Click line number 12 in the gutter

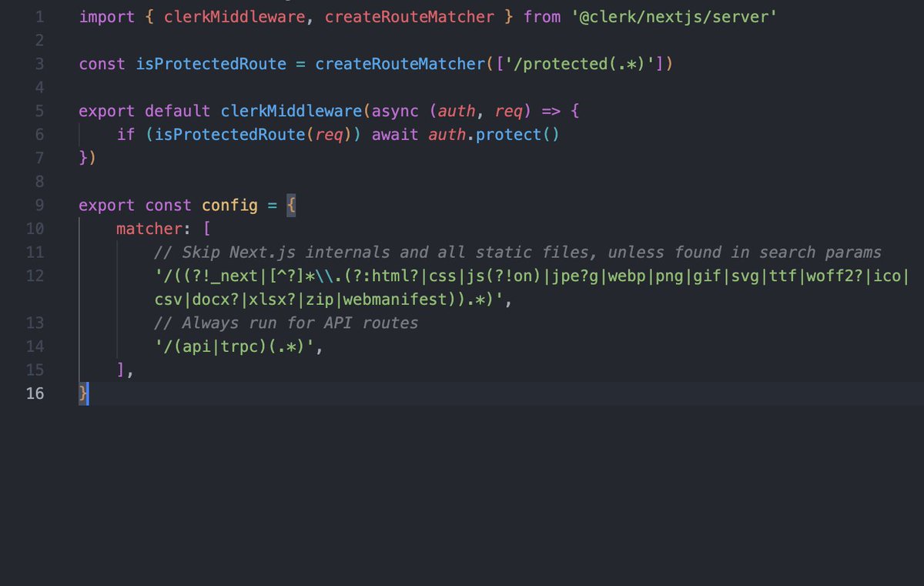coord(35,276)
